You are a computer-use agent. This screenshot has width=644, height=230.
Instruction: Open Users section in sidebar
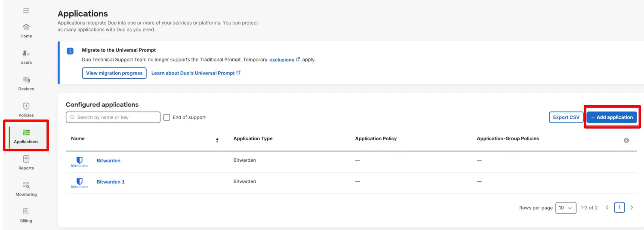26,57
